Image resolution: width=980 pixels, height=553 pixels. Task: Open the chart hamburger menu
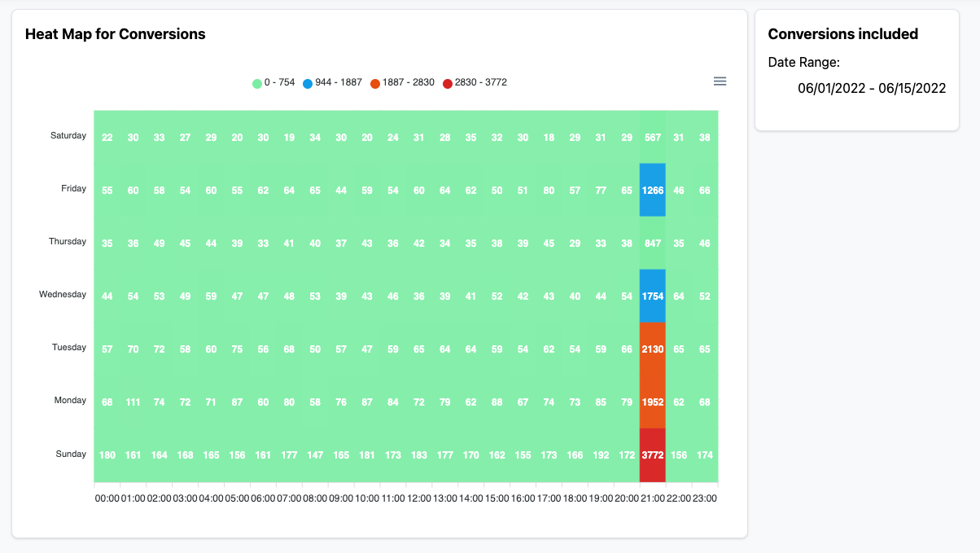click(x=720, y=81)
